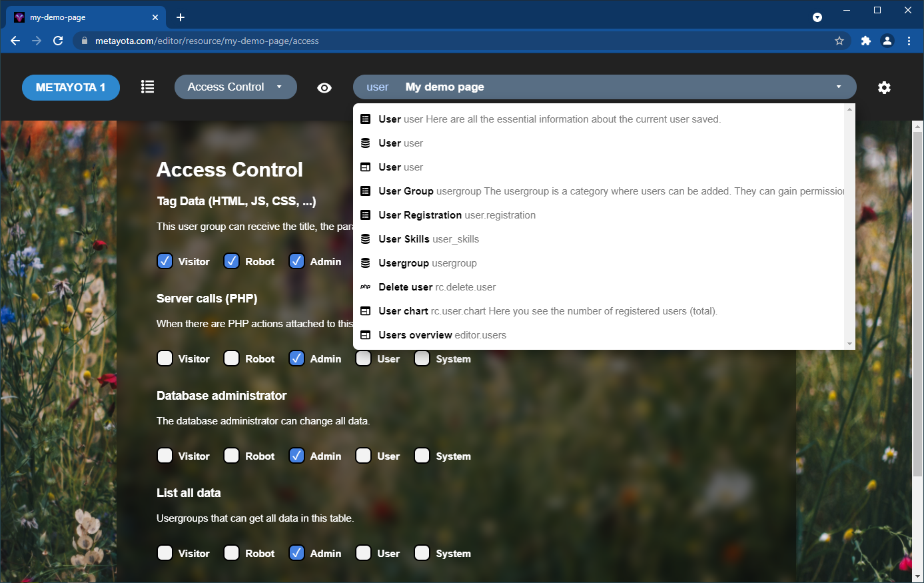Enable System for Database administrator
The height and width of the screenshot is (583, 924).
422,456
